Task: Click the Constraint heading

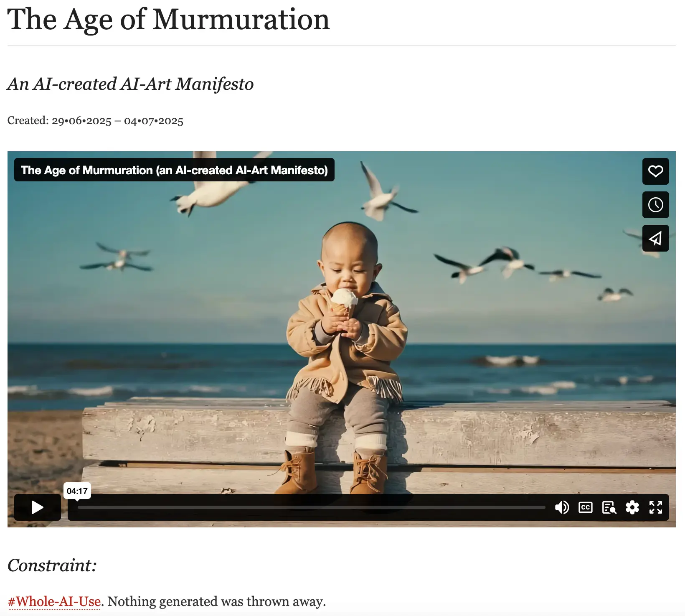Action: [x=52, y=565]
